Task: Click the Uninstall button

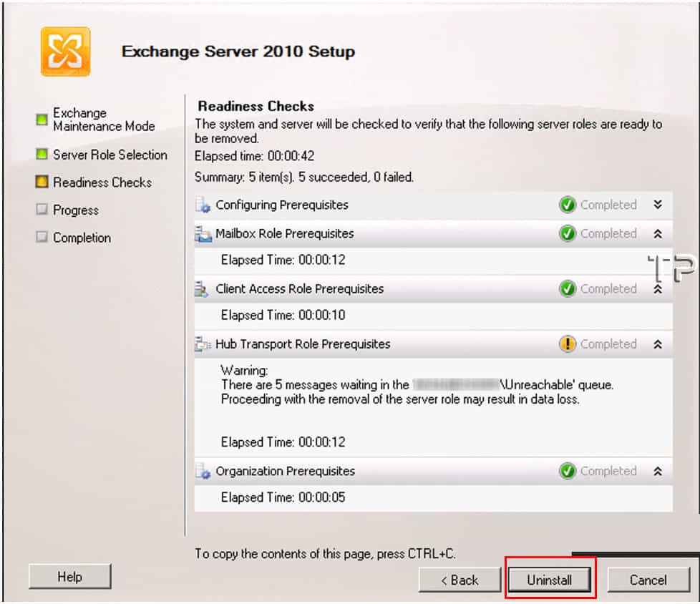Action: (x=550, y=580)
